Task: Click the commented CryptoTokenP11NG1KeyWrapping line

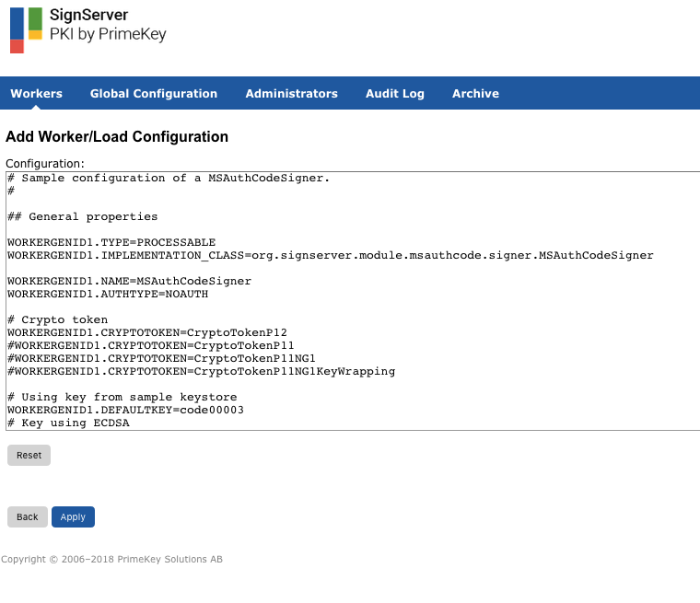Action: click(x=201, y=372)
